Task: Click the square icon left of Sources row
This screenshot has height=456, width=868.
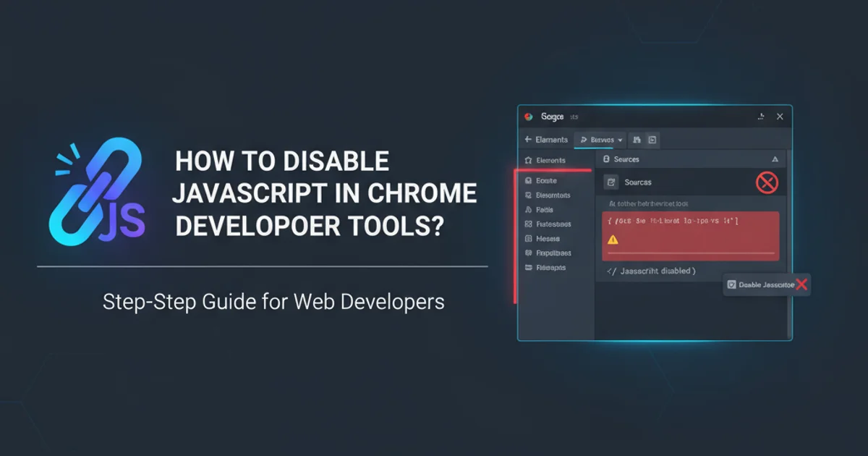Action: (611, 182)
